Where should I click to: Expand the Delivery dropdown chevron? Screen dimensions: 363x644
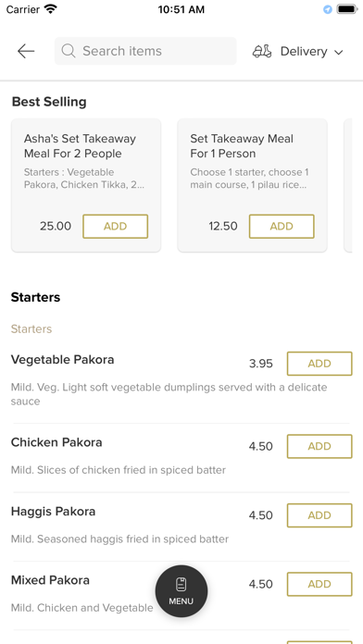[x=338, y=52]
